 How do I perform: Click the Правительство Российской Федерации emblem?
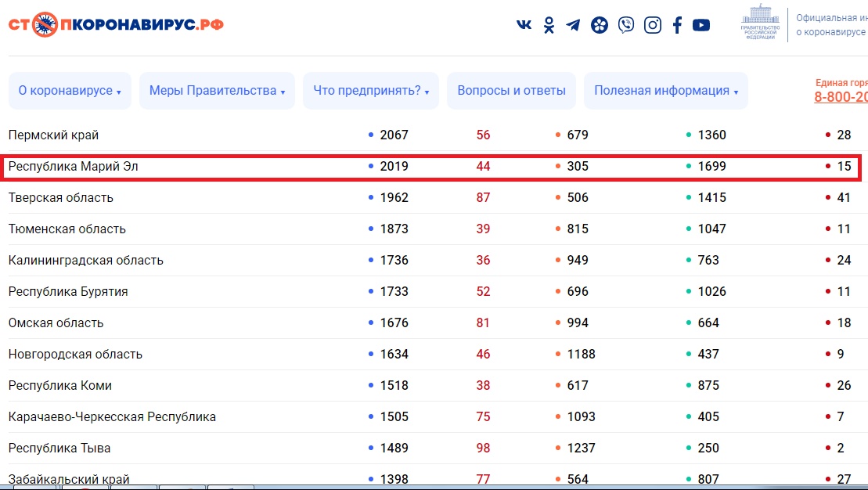click(760, 24)
